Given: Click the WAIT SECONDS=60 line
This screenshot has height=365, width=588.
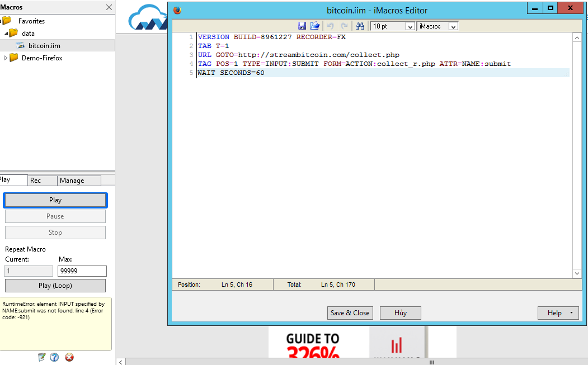Looking at the screenshot, I should click(x=231, y=73).
